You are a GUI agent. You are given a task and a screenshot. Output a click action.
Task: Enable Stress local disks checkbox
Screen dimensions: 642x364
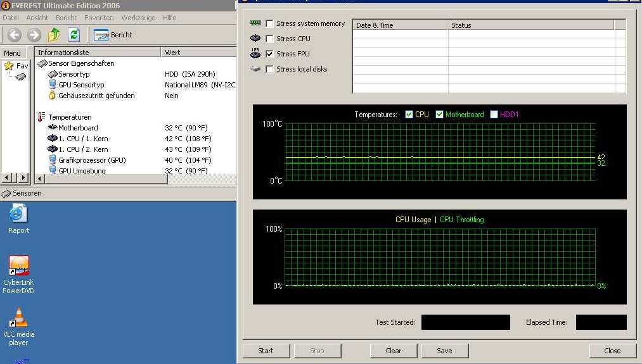tap(269, 69)
